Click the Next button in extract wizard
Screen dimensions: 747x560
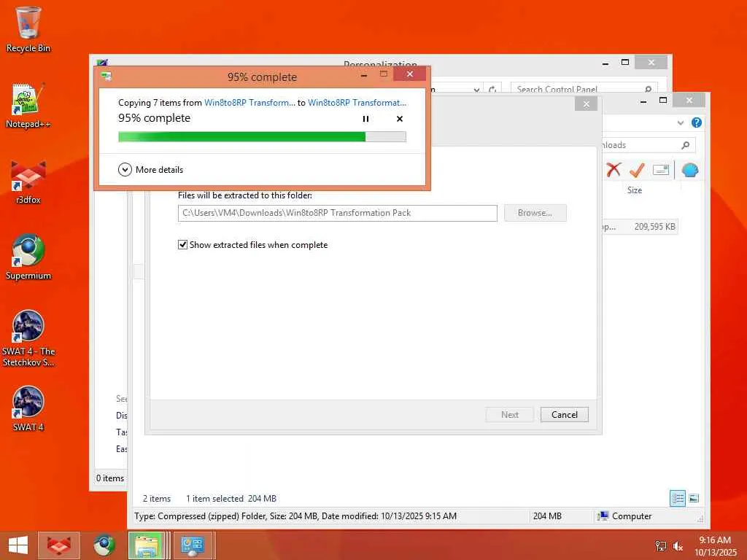(x=510, y=415)
